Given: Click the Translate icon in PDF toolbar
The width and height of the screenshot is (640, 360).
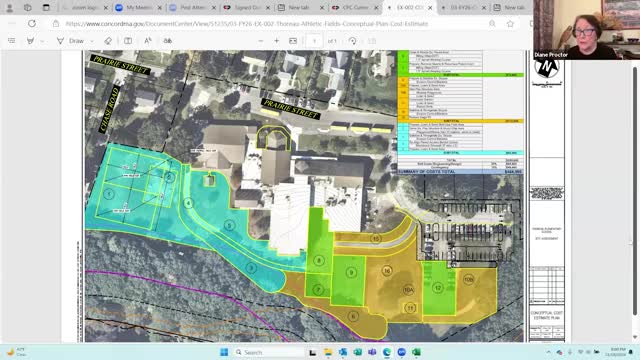Looking at the screenshot, I should 168,41.
